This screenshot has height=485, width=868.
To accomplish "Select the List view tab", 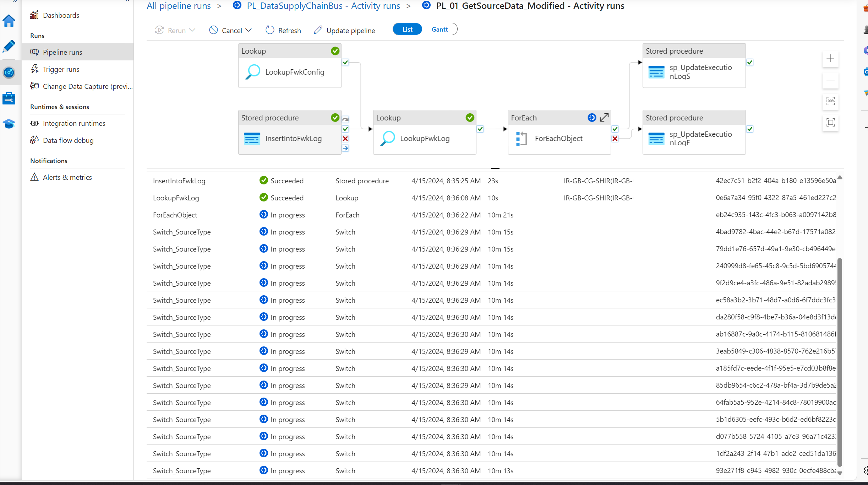I will [407, 29].
